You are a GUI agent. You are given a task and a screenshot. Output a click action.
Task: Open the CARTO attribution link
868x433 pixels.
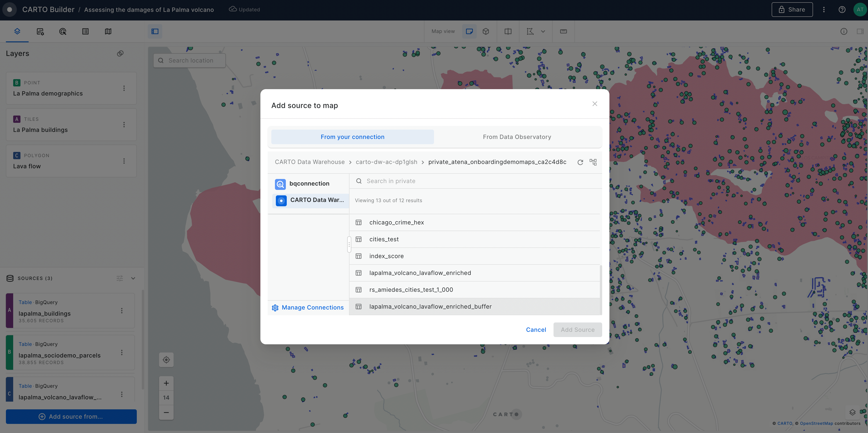click(784, 423)
